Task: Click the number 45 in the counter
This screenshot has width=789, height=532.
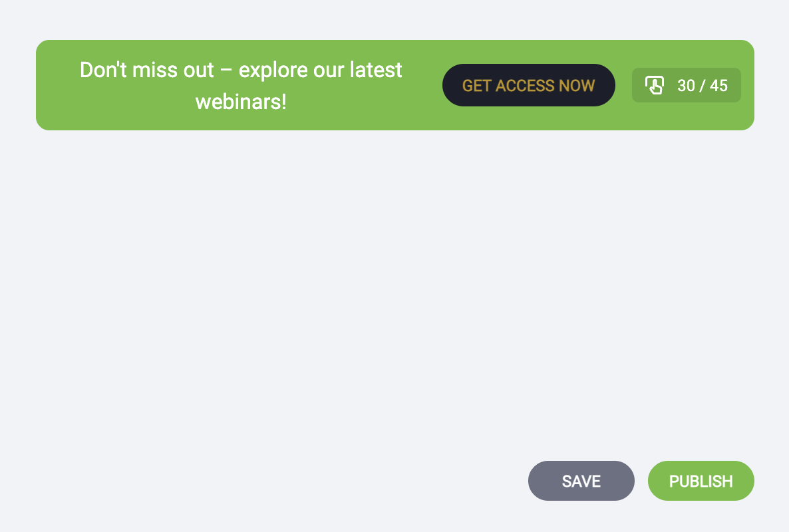Action: 718,86
